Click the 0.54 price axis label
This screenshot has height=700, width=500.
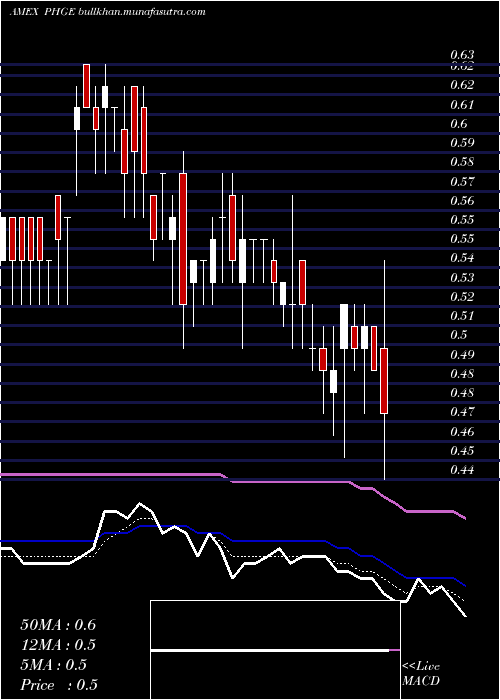coord(462,258)
